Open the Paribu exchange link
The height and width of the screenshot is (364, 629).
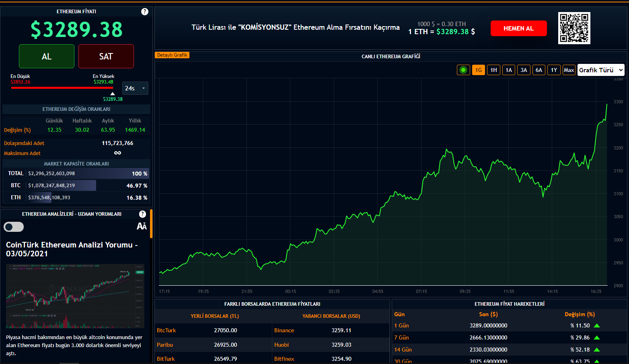pyautogui.click(x=165, y=345)
